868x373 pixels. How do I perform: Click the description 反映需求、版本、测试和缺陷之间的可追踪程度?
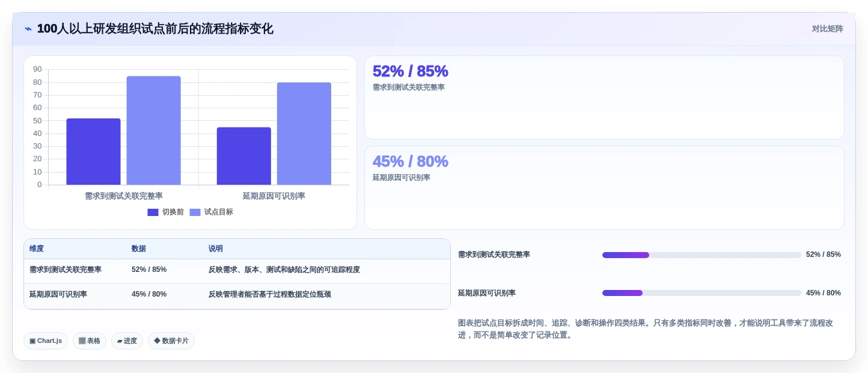coord(284,270)
